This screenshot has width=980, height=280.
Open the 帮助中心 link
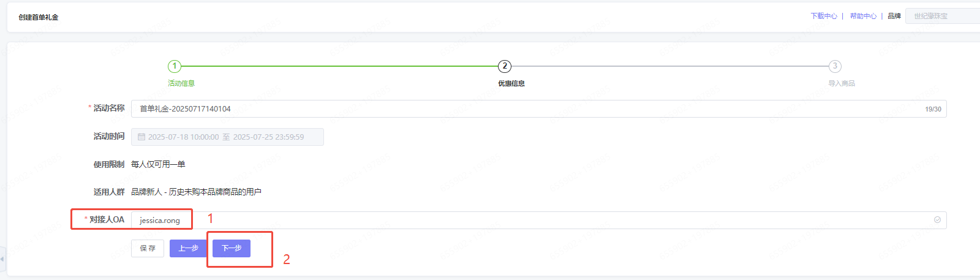click(863, 16)
